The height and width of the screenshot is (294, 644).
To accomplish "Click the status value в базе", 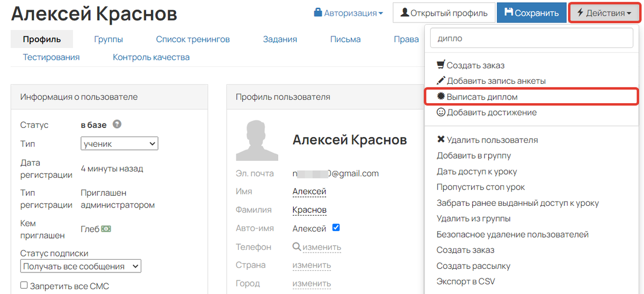I will (93, 125).
